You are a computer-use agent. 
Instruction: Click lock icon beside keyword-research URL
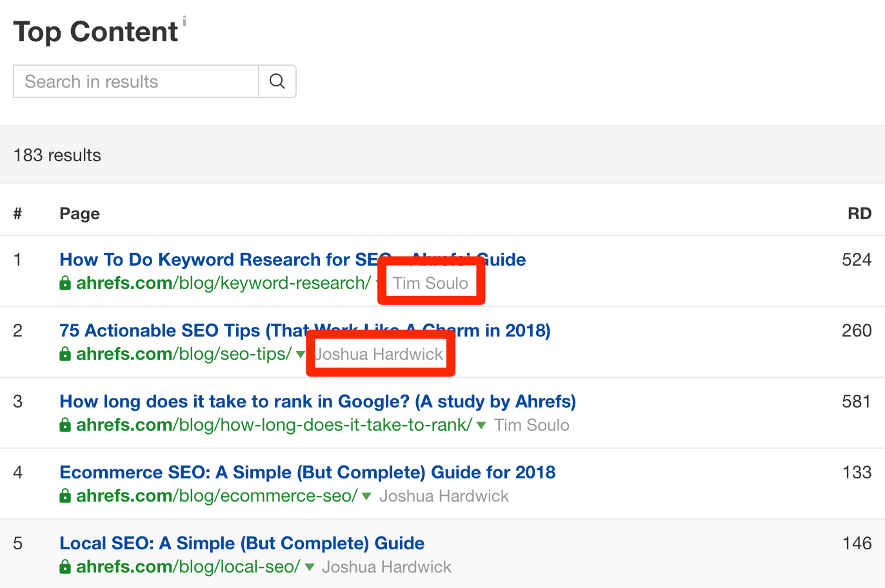[x=65, y=283]
